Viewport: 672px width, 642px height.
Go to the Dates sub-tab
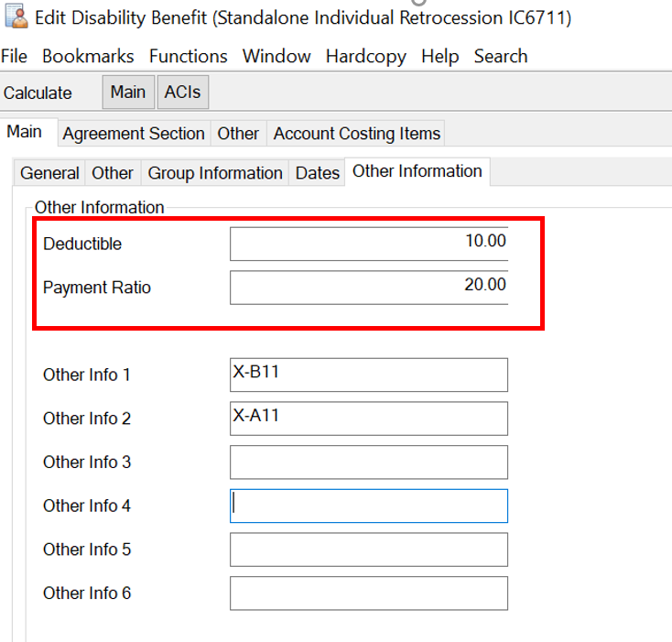coord(317,173)
